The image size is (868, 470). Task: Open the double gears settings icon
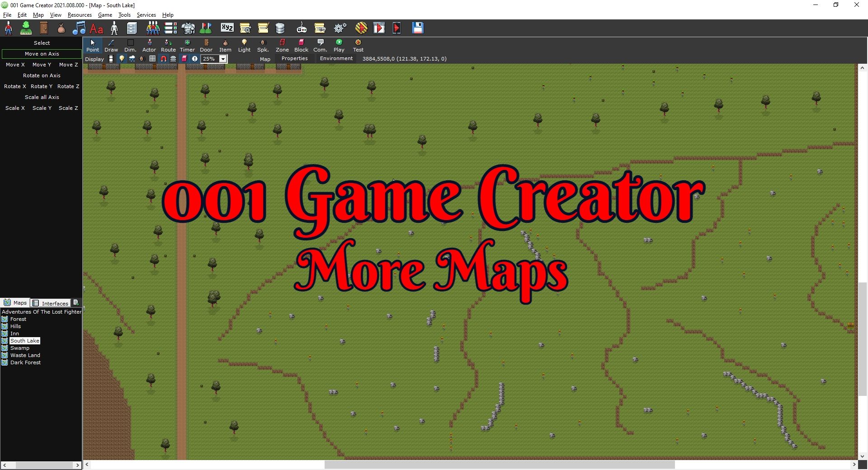click(x=340, y=28)
